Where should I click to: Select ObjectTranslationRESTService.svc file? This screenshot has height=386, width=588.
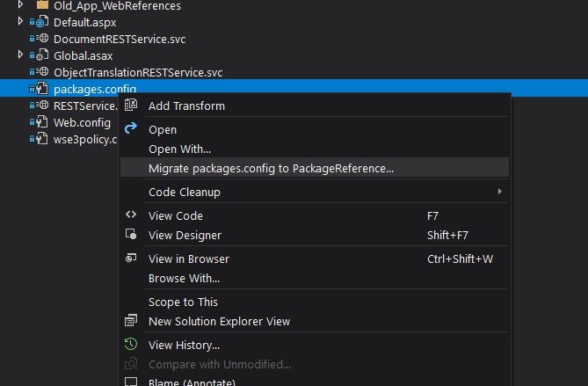(x=138, y=72)
